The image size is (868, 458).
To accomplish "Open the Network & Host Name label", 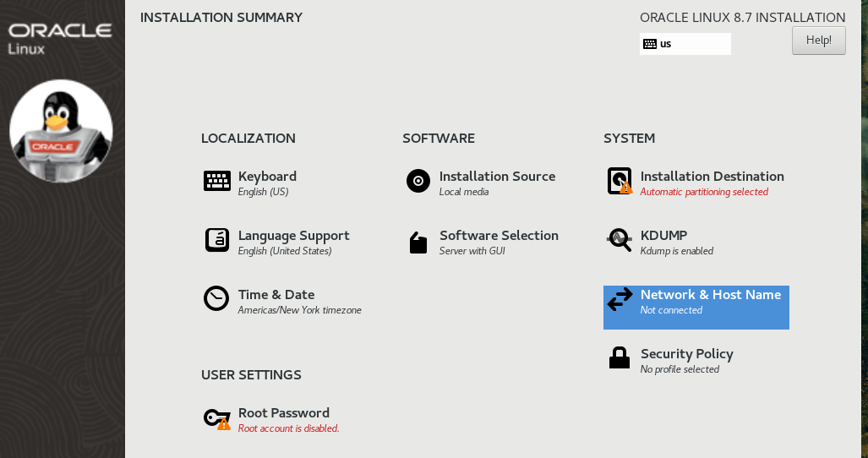I will pyautogui.click(x=710, y=295).
